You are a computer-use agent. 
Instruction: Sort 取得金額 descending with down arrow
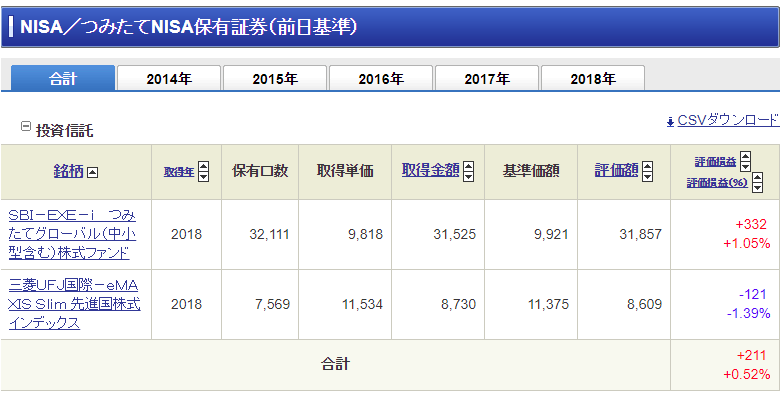(468, 177)
